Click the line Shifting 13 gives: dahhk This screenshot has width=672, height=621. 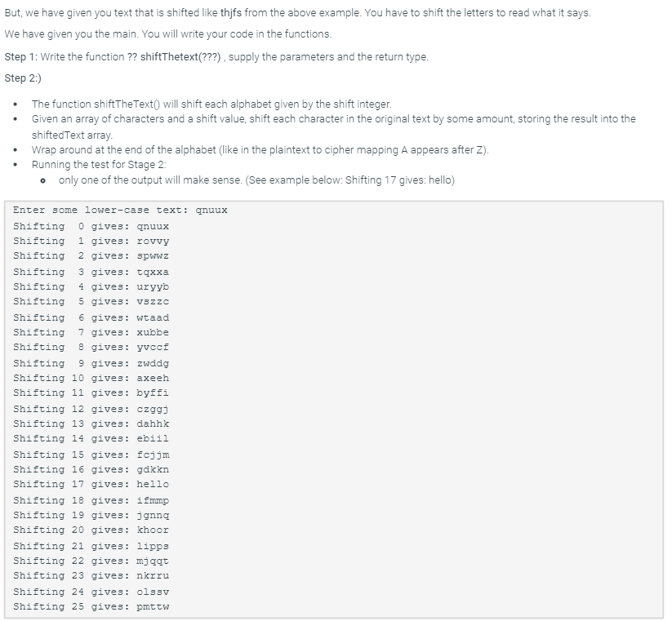pos(91,424)
